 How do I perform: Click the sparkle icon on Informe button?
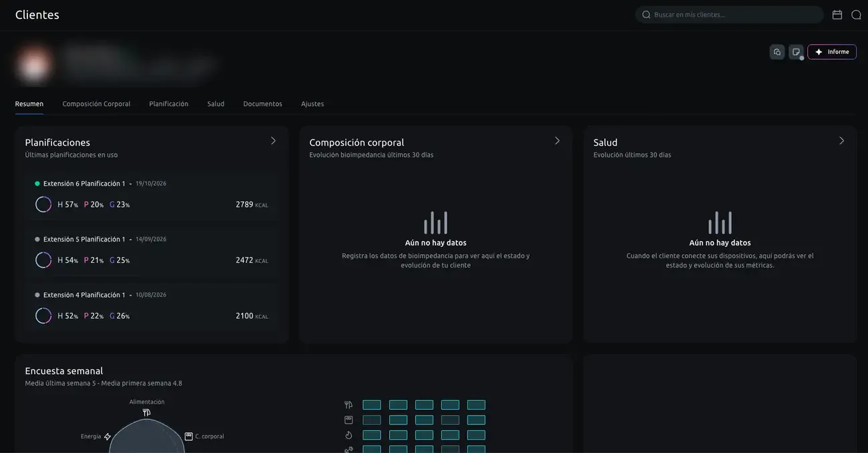(x=819, y=52)
